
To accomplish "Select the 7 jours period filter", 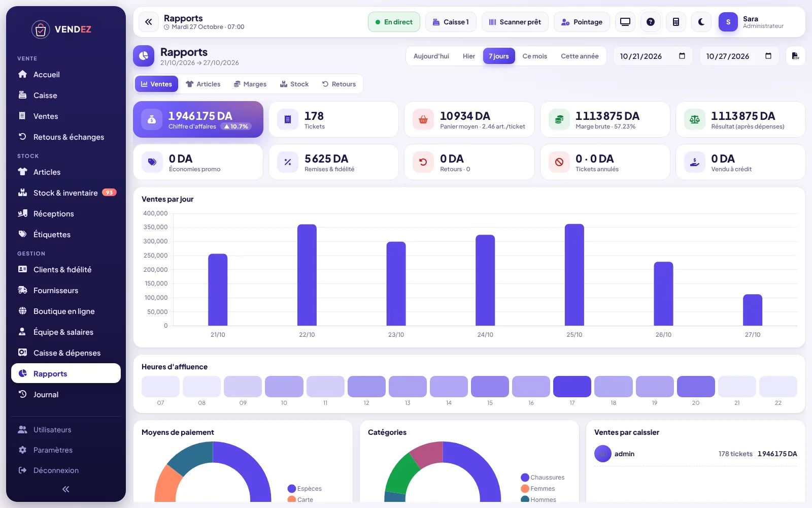I will point(499,56).
